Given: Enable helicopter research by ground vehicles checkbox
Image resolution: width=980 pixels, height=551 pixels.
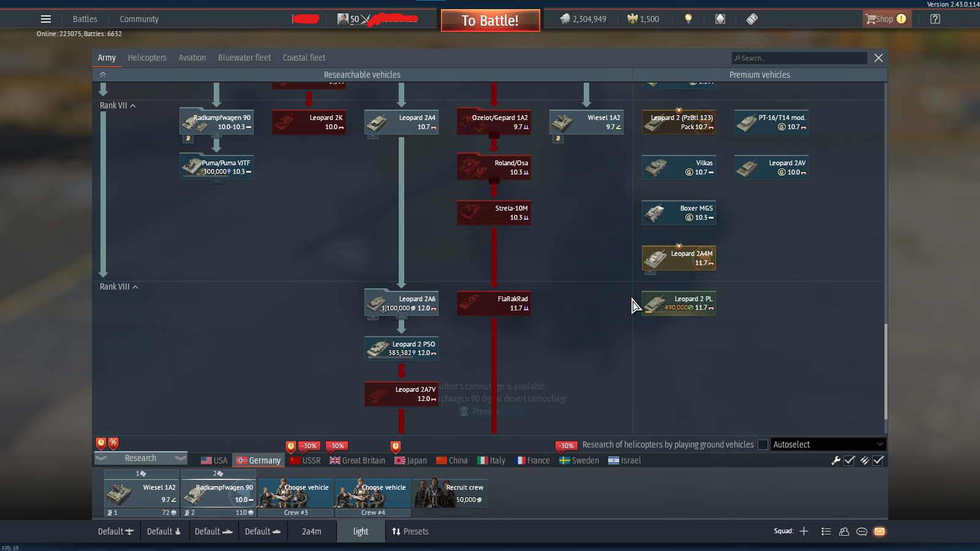Looking at the screenshot, I should 763,444.
